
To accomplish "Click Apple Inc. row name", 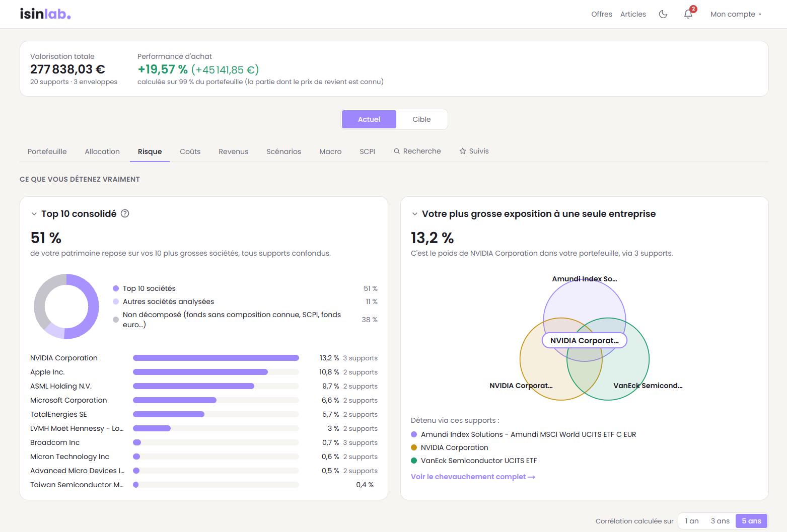I will click(47, 372).
